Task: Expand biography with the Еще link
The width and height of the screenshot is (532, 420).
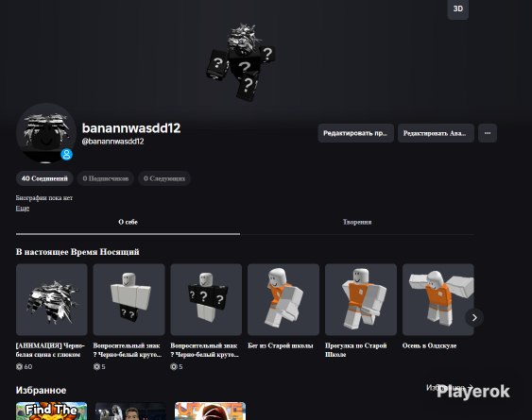Action: click(x=23, y=209)
